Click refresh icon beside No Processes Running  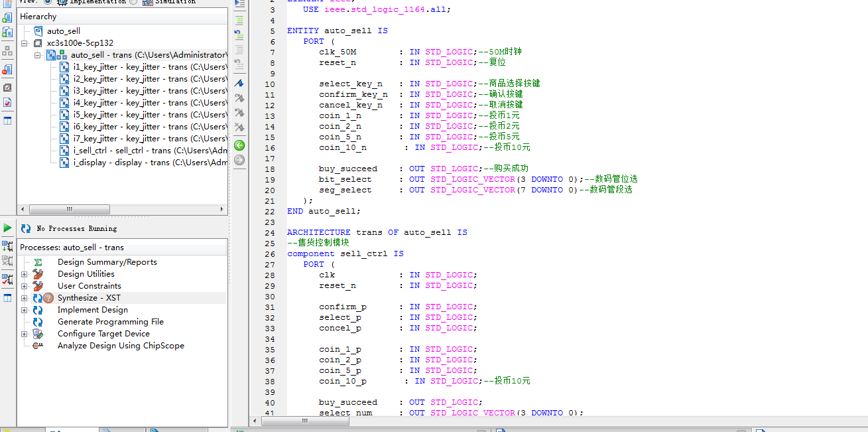(26, 228)
